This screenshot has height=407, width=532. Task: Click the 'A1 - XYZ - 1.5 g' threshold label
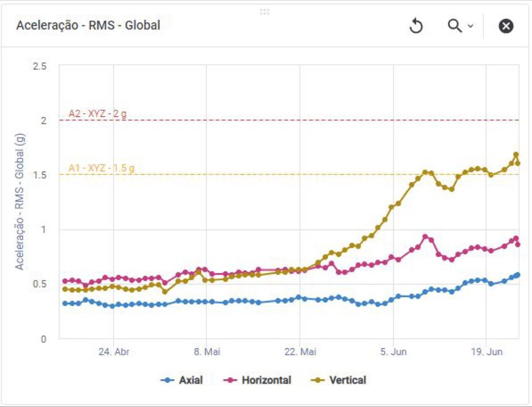(x=102, y=168)
